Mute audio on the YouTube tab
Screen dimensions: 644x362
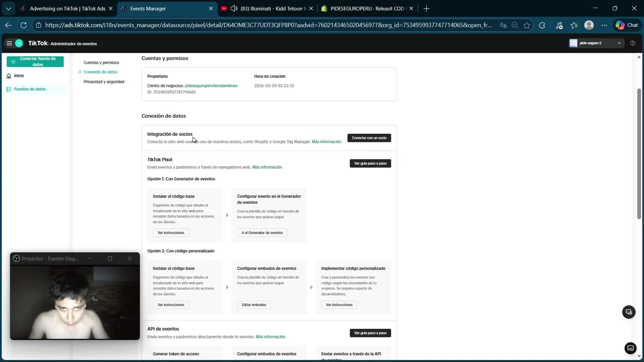point(233,9)
